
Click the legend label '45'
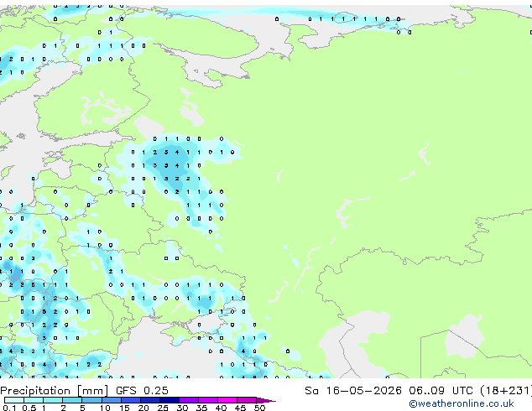click(240, 408)
